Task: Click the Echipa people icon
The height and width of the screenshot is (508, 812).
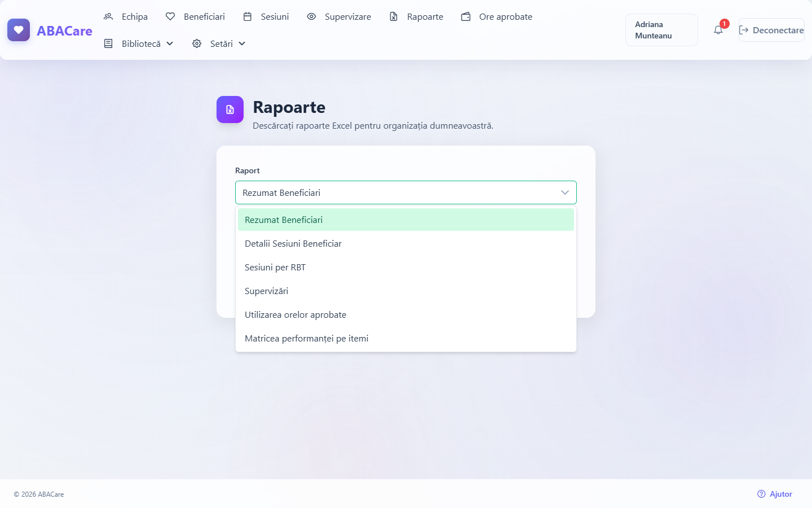Action: (108, 16)
